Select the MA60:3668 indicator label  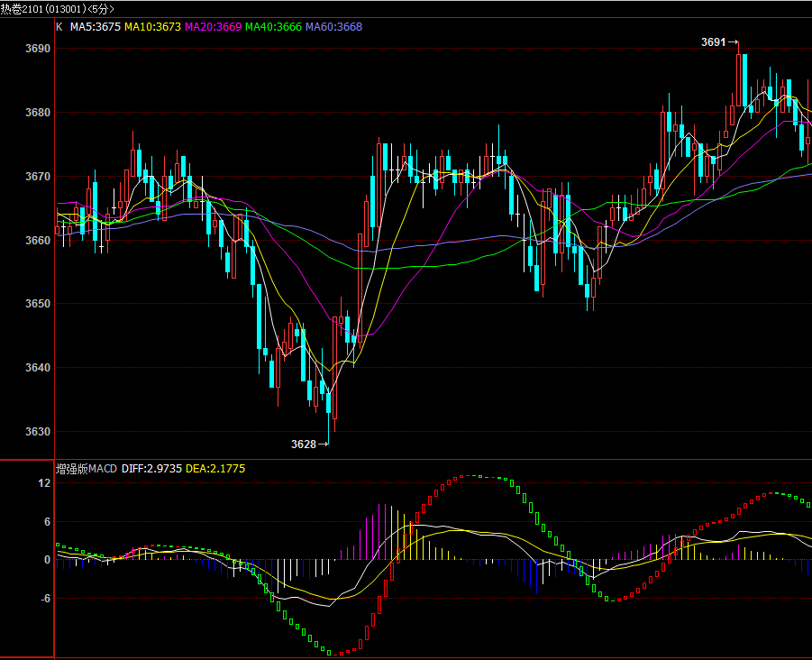tap(334, 27)
